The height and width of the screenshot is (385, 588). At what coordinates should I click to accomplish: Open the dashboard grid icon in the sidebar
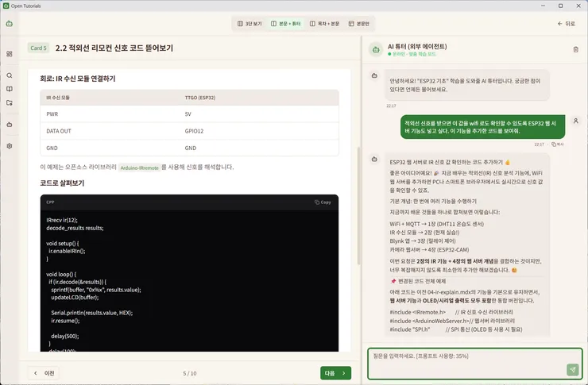(x=10, y=54)
